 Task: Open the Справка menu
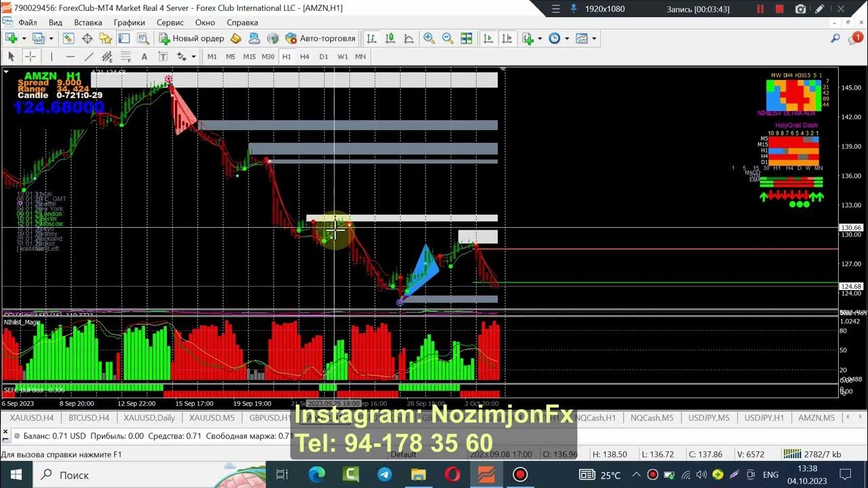click(x=243, y=22)
